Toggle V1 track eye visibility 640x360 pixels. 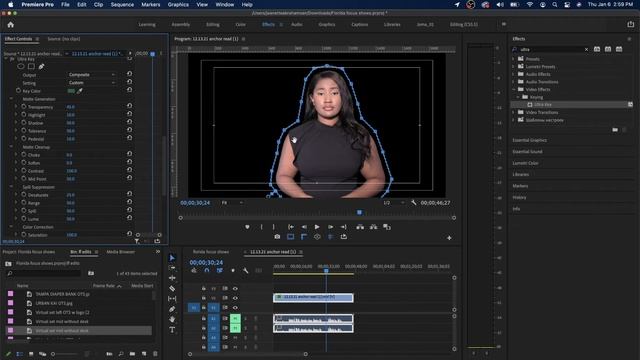tap(235, 308)
